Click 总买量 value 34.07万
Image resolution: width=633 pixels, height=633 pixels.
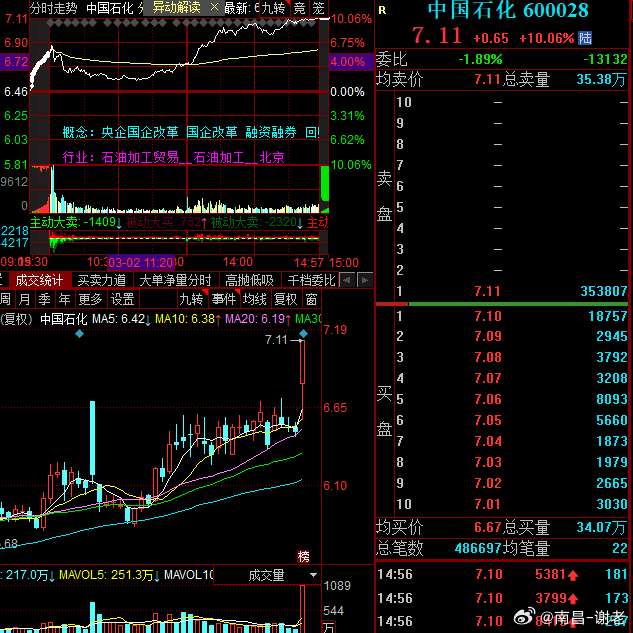click(x=601, y=527)
